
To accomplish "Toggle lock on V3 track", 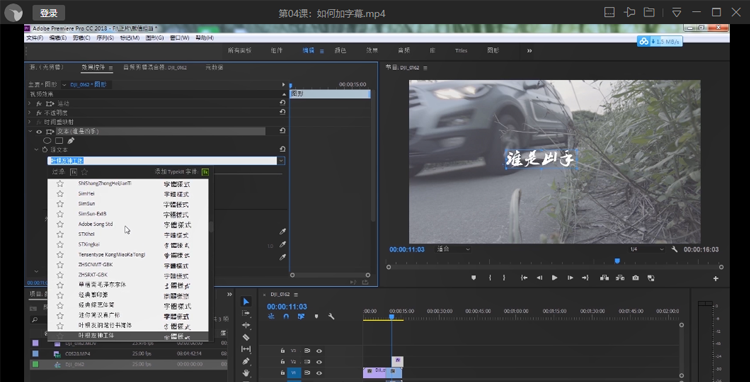I will pyautogui.click(x=283, y=351).
